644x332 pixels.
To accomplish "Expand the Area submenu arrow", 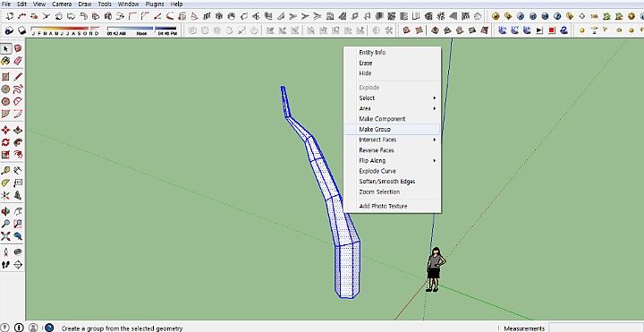I will (x=435, y=108).
